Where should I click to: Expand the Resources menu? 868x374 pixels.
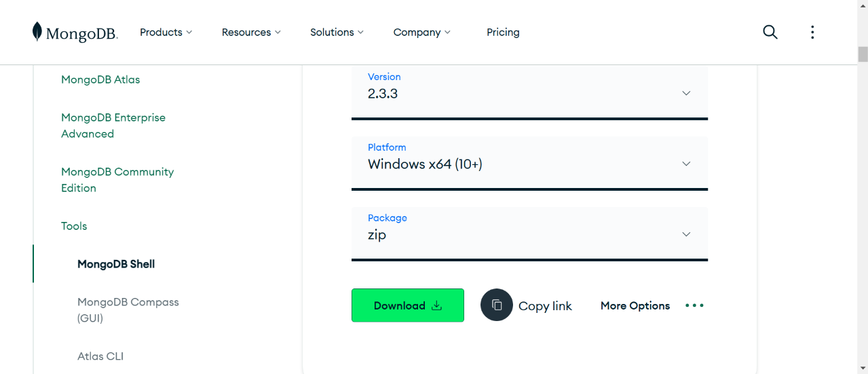tap(251, 32)
